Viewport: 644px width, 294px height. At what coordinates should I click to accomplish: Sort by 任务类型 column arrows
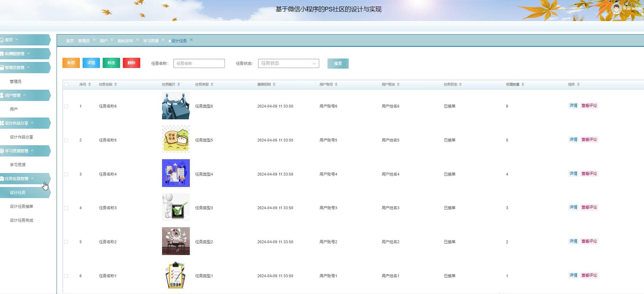(x=212, y=85)
